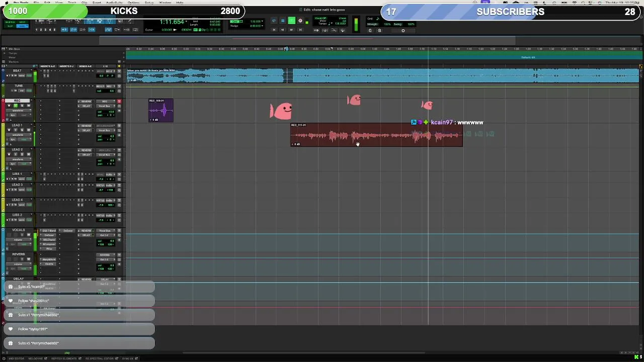Enable Shuffle edit mode
Viewport: 644px width, 362px height.
pyautogui.click(x=10, y=22)
